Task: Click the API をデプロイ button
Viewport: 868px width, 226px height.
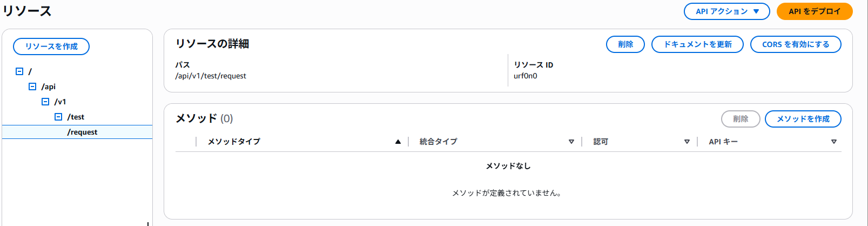Action: point(814,11)
